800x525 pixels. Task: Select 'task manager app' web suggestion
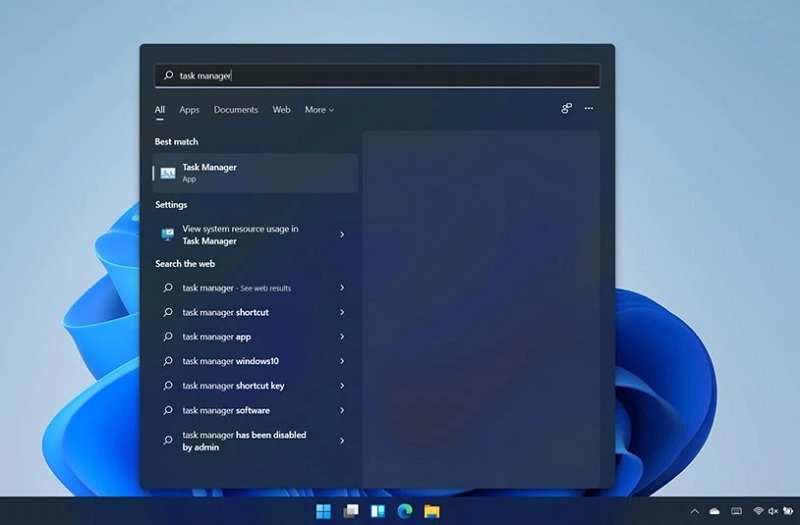(x=255, y=337)
